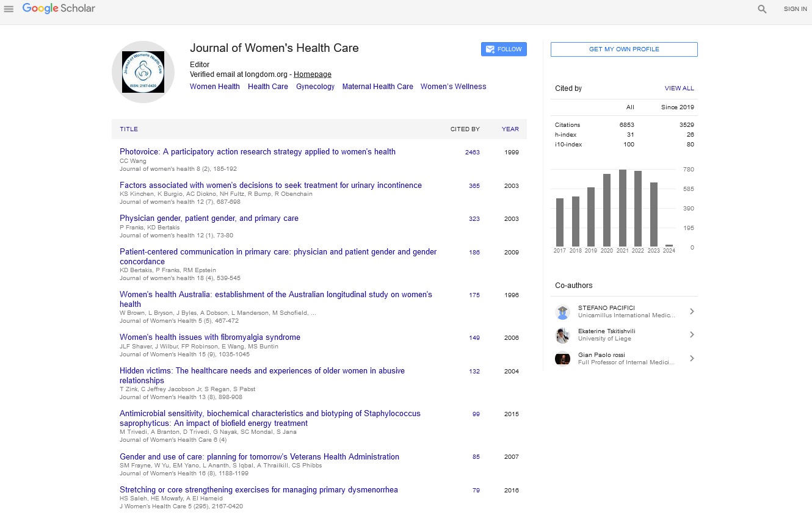
Task: Sort publications by Year column
Action: pos(510,129)
